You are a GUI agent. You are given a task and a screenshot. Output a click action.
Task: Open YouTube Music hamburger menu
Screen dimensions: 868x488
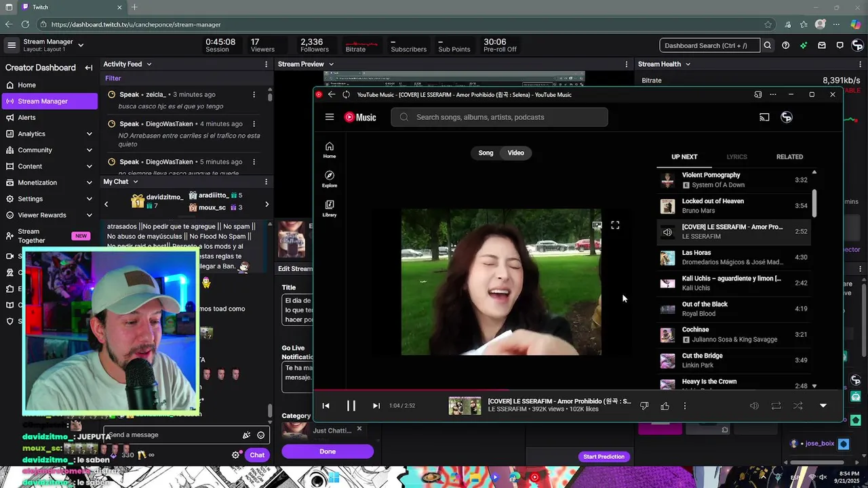point(330,117)
